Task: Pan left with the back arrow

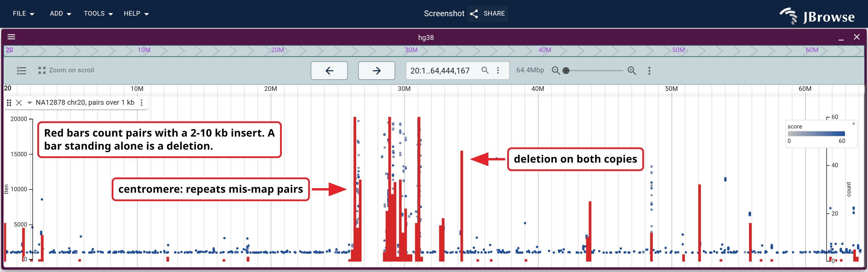Action: tap(329, 70)
